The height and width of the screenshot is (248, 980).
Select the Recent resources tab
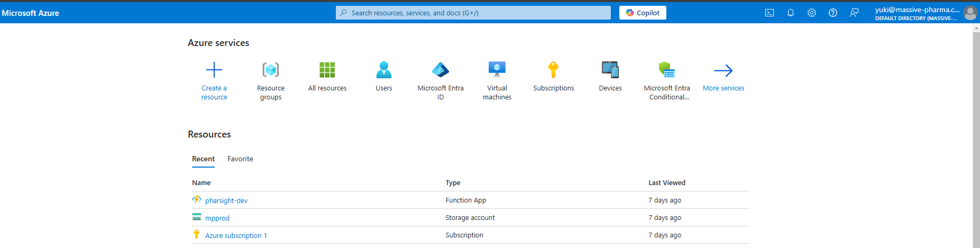(203, 159)
